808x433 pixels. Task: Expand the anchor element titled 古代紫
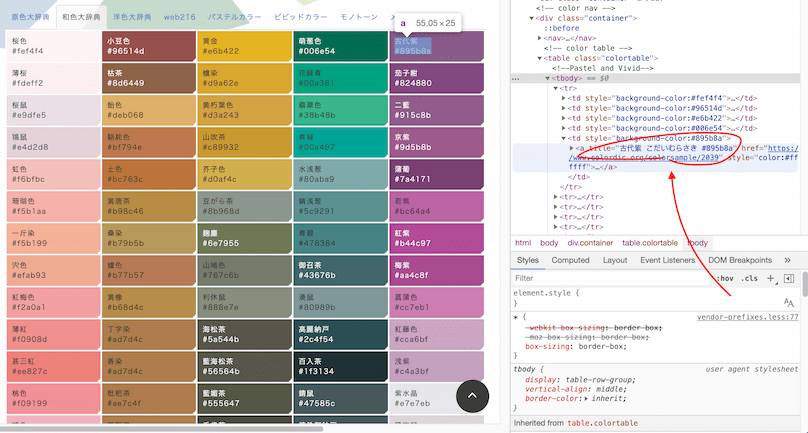(x=571, y=148)
